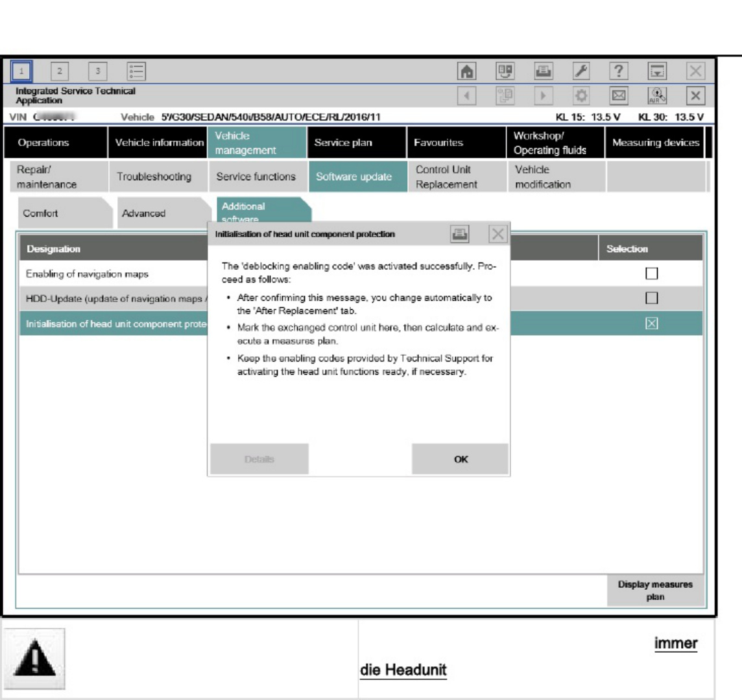This screenshot has width=742, height=700.
Task: Open the document copy icon in second toolbar row
Action: (x=505, y=96)
